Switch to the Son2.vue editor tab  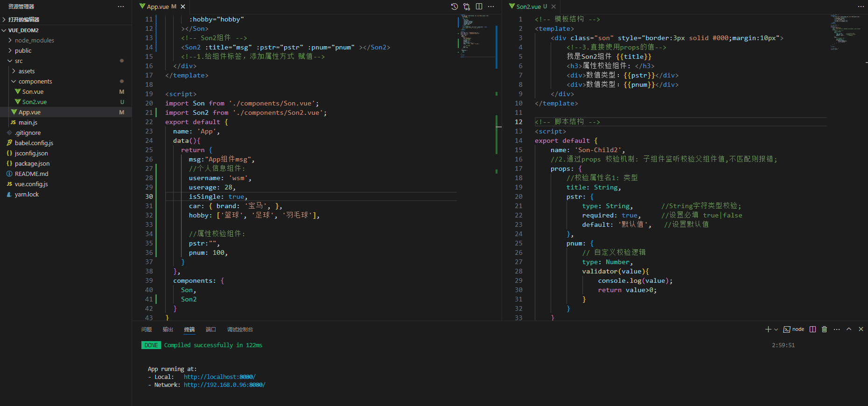pyautogui.click(x=532, y=7)
